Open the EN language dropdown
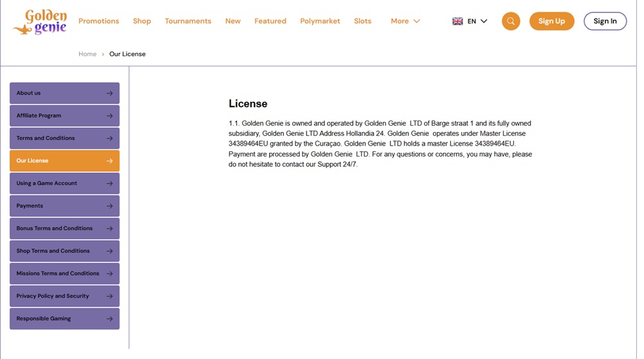The image size is (644, 359). coord(470,21)
